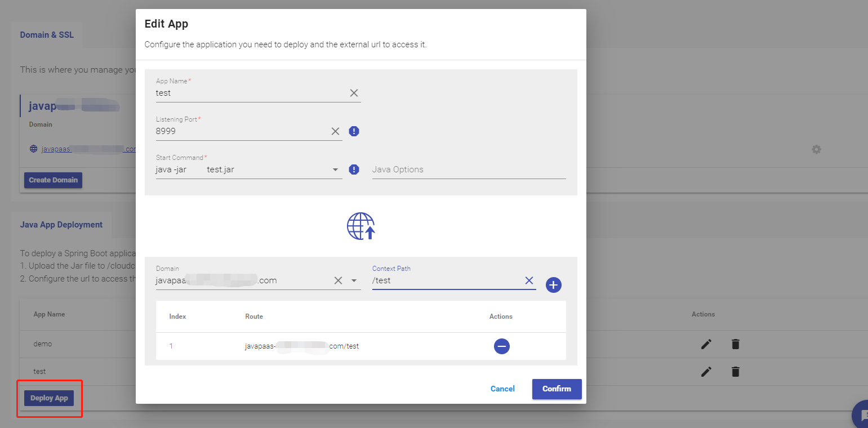
Task: Delete the test app with the trash icon
Action: [x=736, y=372]
